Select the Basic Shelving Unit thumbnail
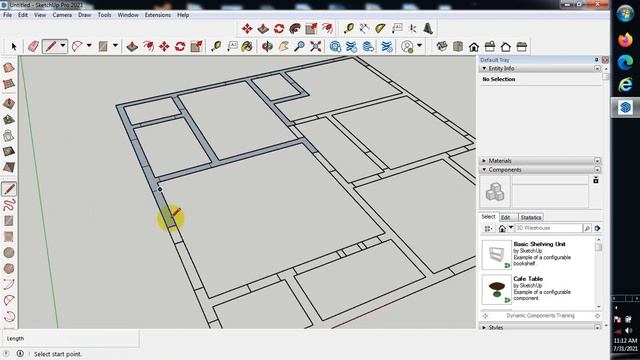 (496, 255)
